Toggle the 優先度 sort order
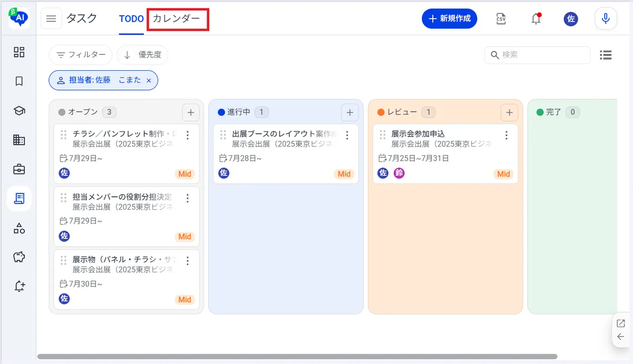633x364 pixels. coord(142,55)
